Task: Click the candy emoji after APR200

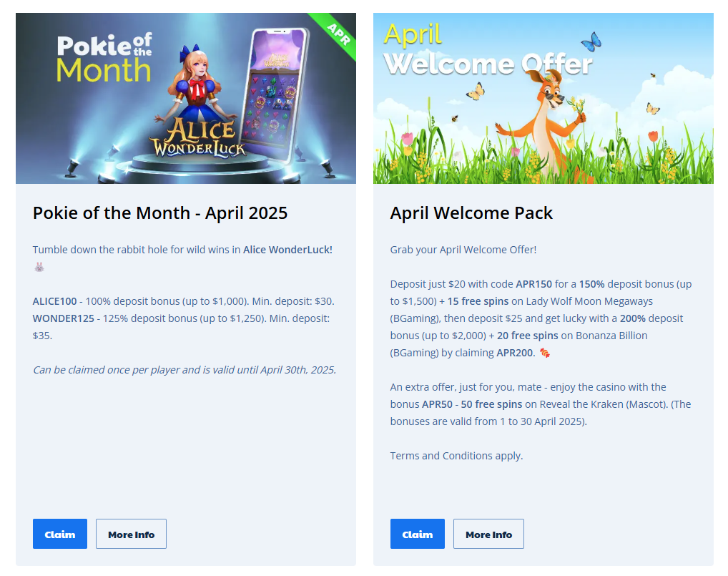Action: coord(545,353)
